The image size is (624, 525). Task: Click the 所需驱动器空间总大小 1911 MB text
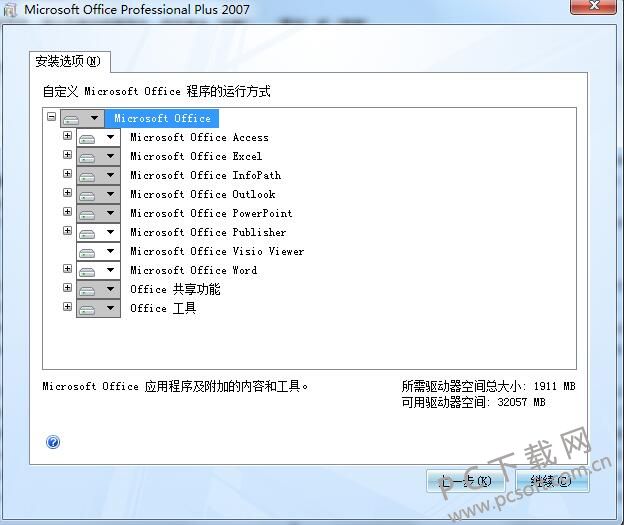click(x=488, y=386)
